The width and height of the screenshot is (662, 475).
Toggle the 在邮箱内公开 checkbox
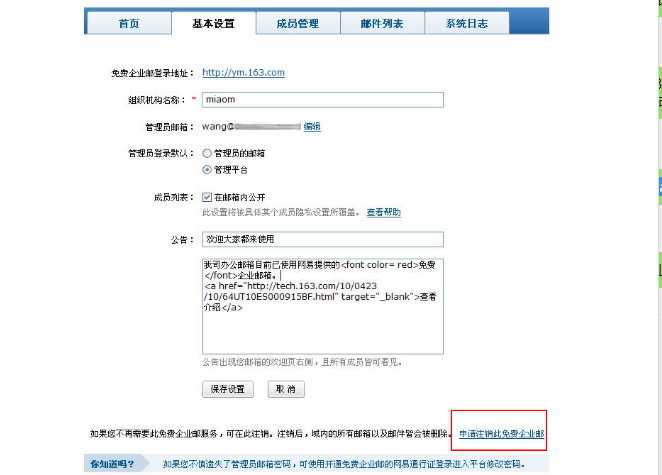[x=207, y=197]
